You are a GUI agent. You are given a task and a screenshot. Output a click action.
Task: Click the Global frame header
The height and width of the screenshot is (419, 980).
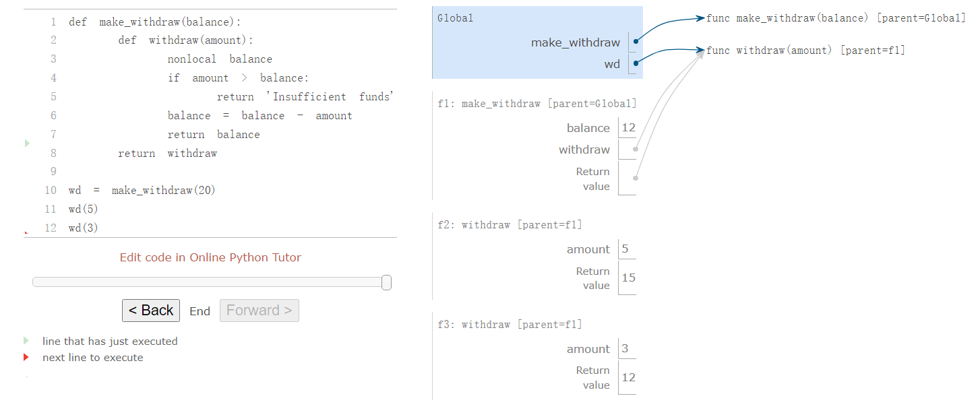click(456, 18)
